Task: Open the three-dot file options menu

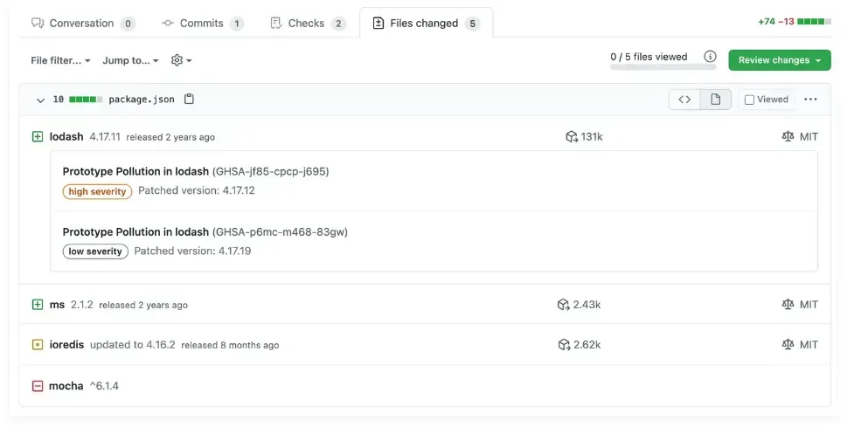Action: [810, 100]
